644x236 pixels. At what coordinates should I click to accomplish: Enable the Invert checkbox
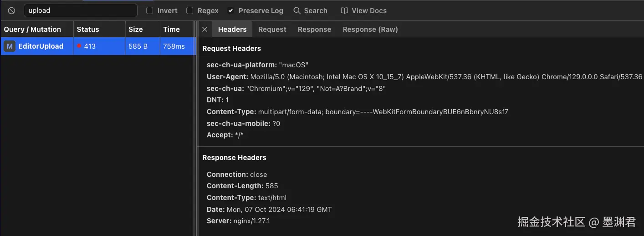click(x=150, y=10)
